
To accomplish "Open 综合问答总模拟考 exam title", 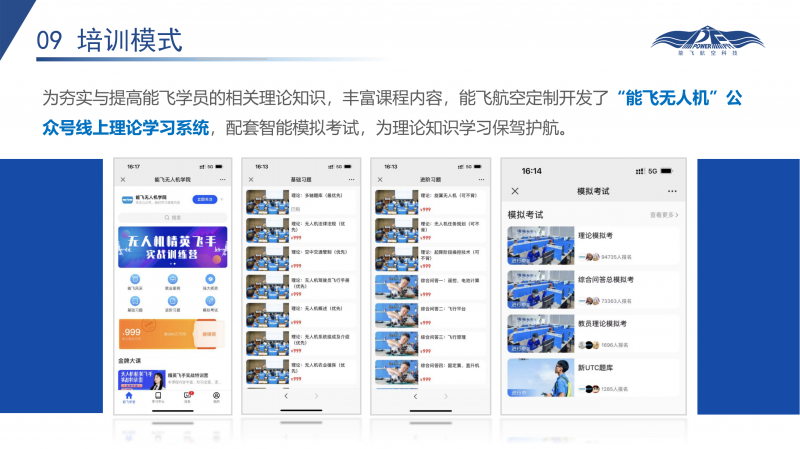I will point(606,280).
